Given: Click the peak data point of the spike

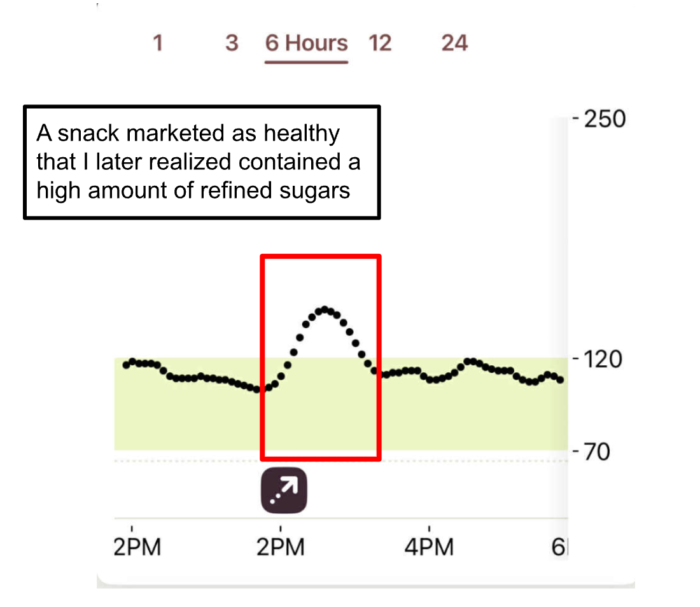Looking at the screenshot, I should pos(325,309).
